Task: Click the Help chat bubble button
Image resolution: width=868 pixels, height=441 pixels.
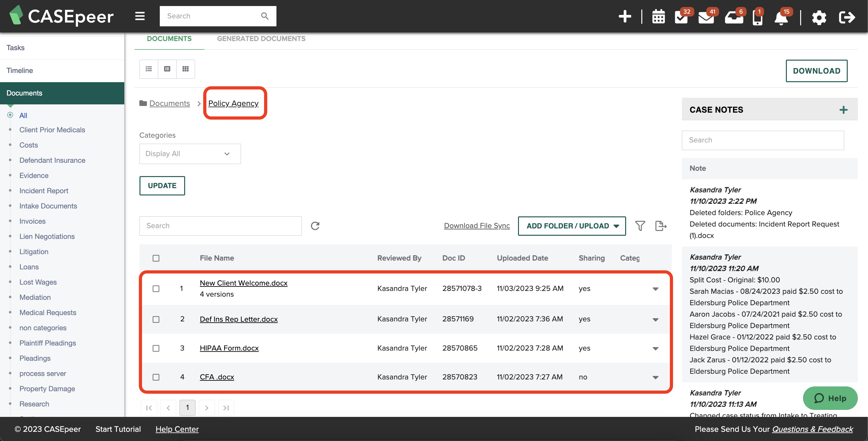Action: (x=830, y=398)
